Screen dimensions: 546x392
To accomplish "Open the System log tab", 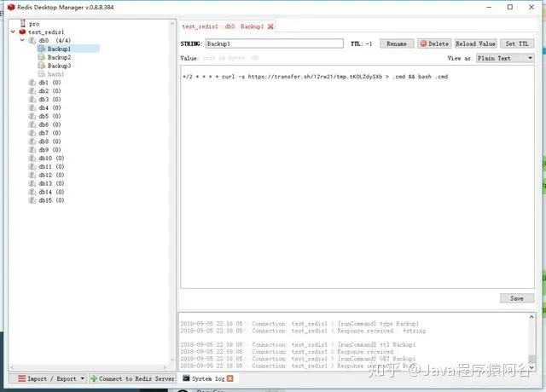I will pos(208,378).
